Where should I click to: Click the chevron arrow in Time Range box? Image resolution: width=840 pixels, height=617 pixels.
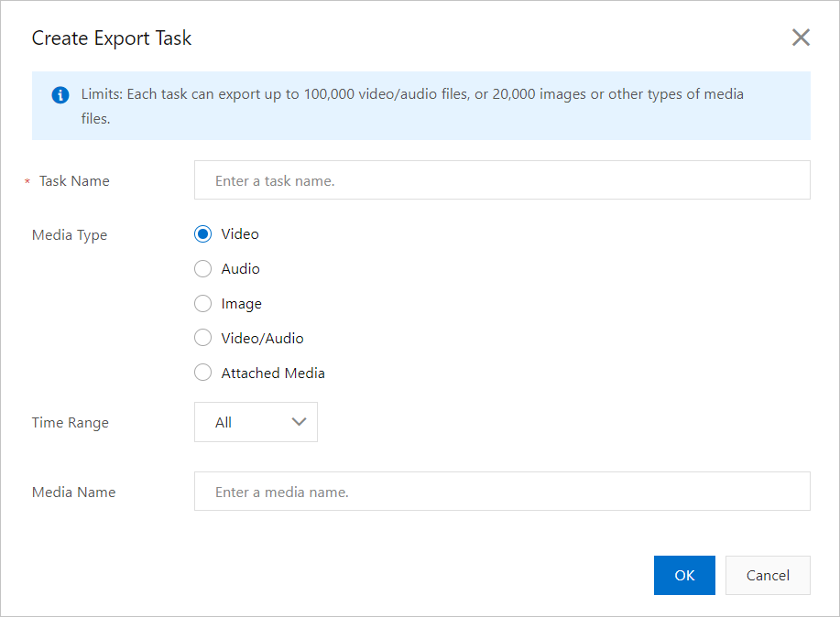pos(298,422)
